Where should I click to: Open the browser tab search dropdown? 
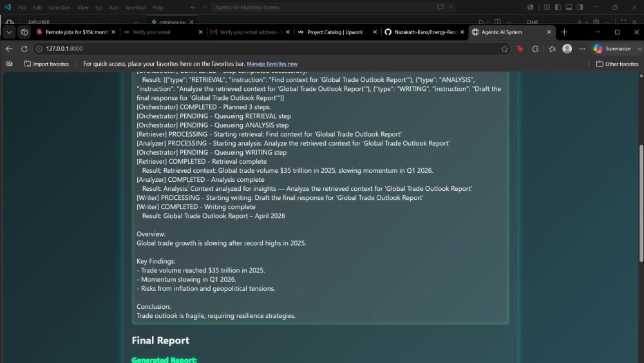click(9, 32)
